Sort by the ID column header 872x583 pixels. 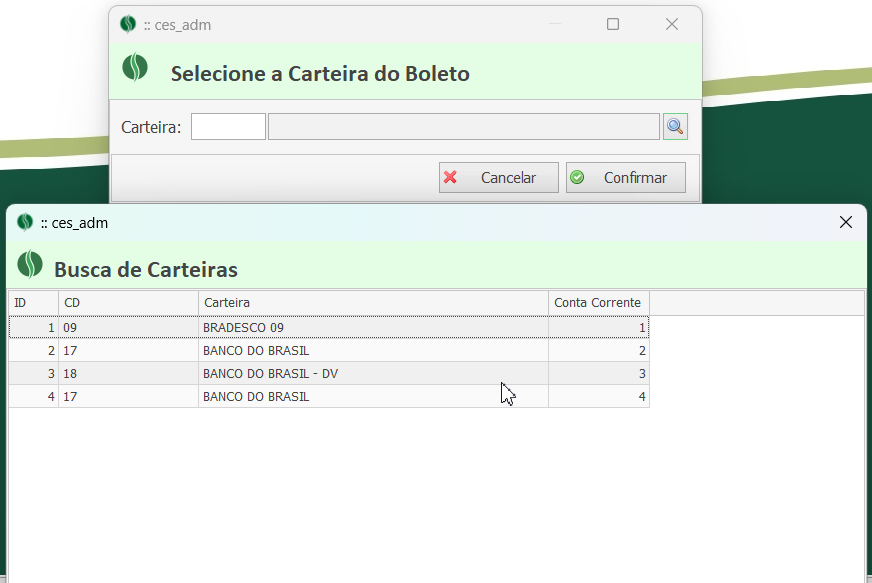coord(33,303)
